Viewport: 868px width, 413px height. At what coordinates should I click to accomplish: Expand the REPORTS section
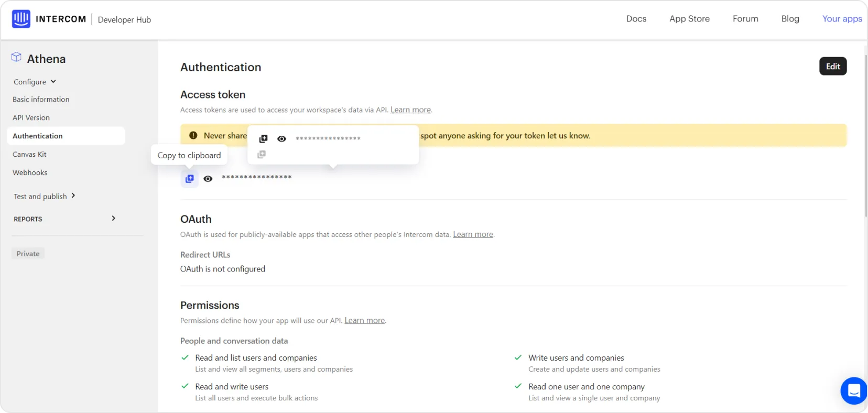[113, 219]
